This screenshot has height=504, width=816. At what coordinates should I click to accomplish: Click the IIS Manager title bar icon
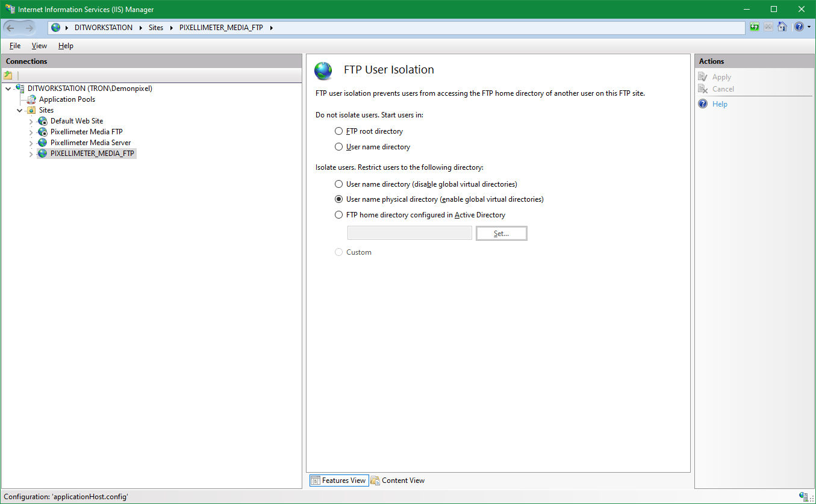(10, 9)
